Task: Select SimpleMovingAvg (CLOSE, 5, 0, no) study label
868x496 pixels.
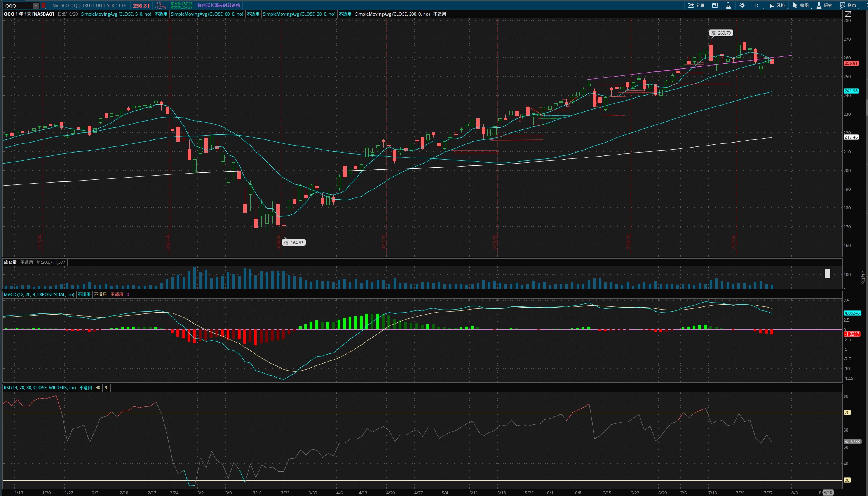Action: click(x=116, y=14)
